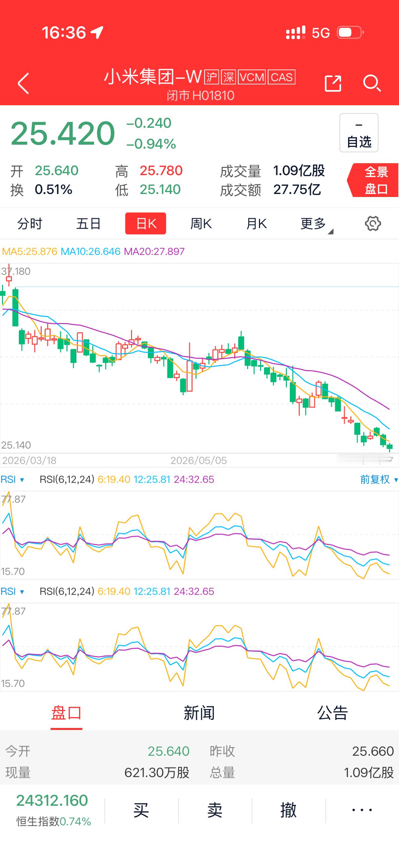Open the 前复权 adjustment dropdown
399x868 pixels.
pos(379,479)
